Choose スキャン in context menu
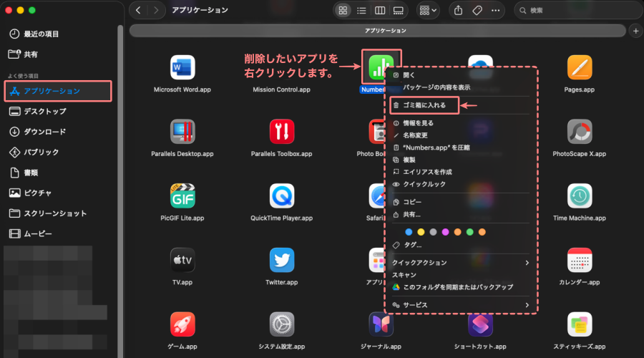This screenshot has width=644, height=358. tap(460, 275)
